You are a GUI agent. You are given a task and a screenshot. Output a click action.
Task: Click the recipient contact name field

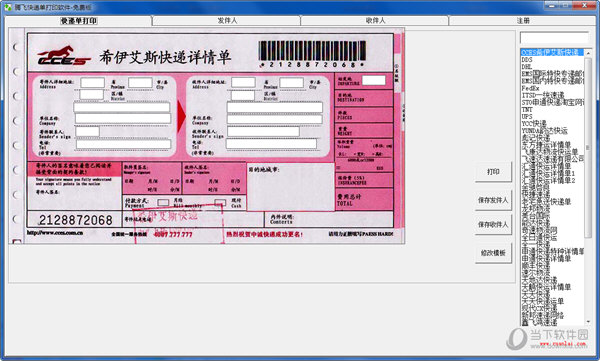263,131
